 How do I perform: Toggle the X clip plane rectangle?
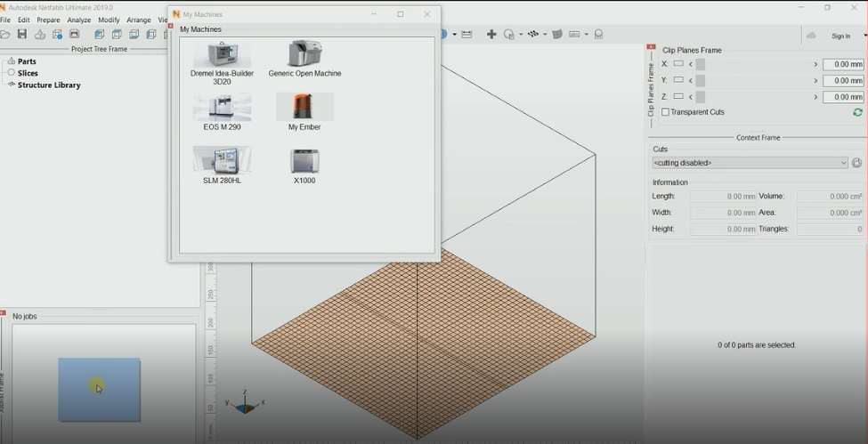[678, 64]
